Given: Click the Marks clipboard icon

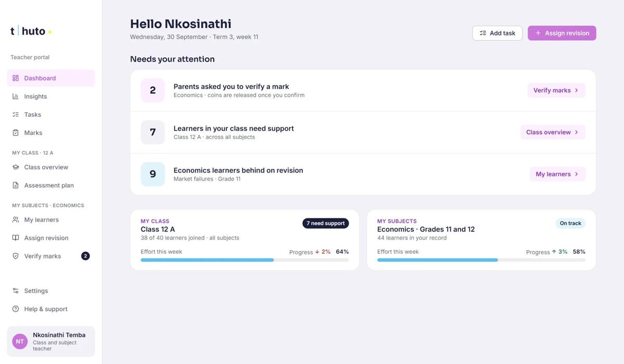Looking at the screenshot, I should point(16,133).
